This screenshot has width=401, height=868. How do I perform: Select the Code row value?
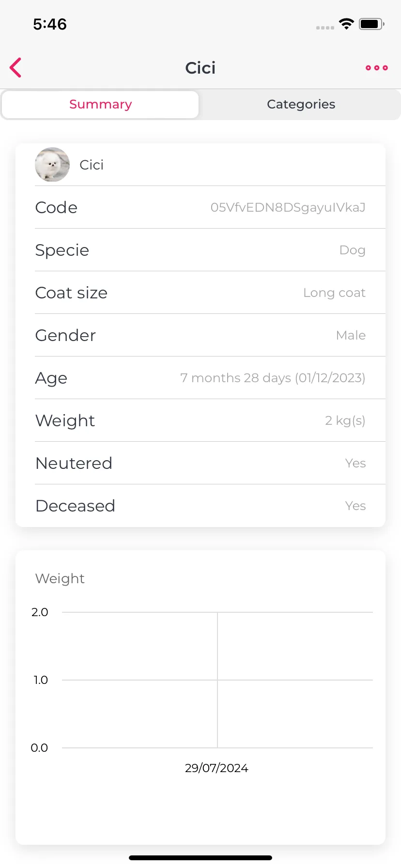[x=288, y=207]
